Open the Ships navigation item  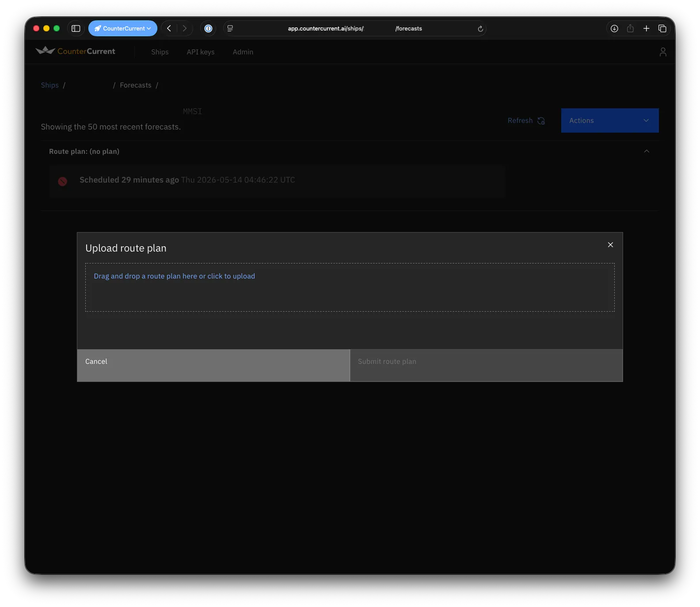[160, 52]
